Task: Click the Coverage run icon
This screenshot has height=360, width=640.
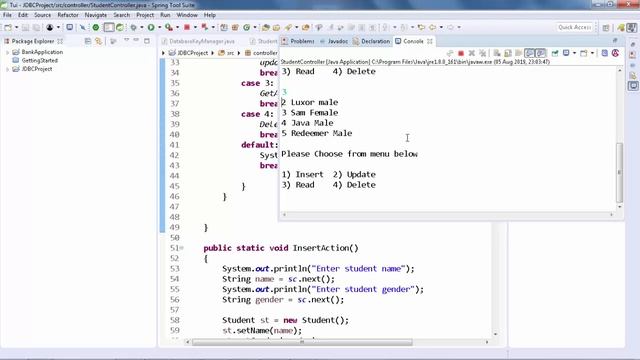Action: coord(169,27)
